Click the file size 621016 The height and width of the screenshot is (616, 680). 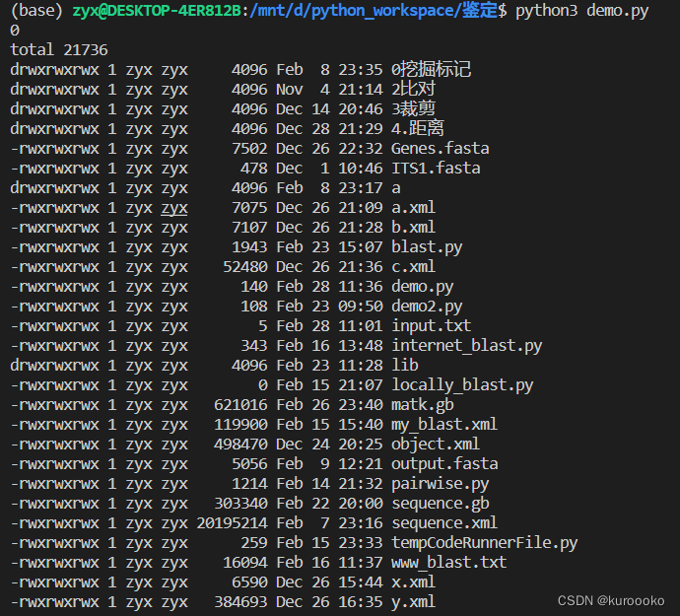click(x=240, y=405)
